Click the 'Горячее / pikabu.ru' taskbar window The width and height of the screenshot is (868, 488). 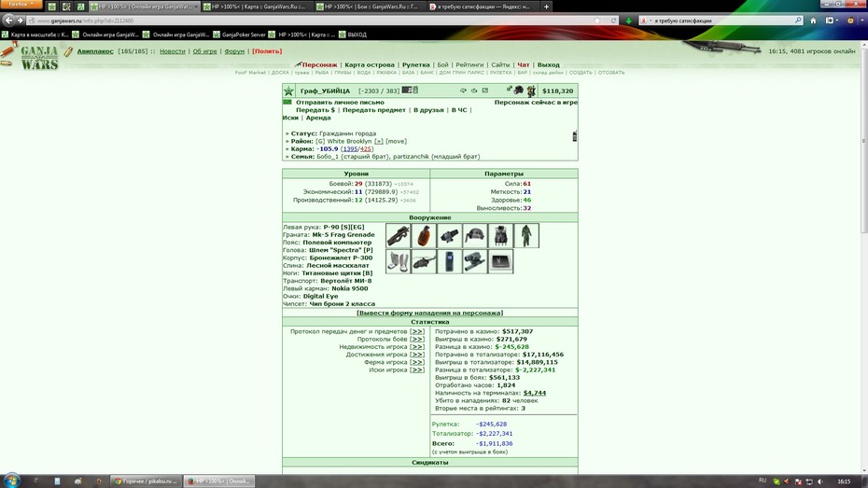(147, 481)
